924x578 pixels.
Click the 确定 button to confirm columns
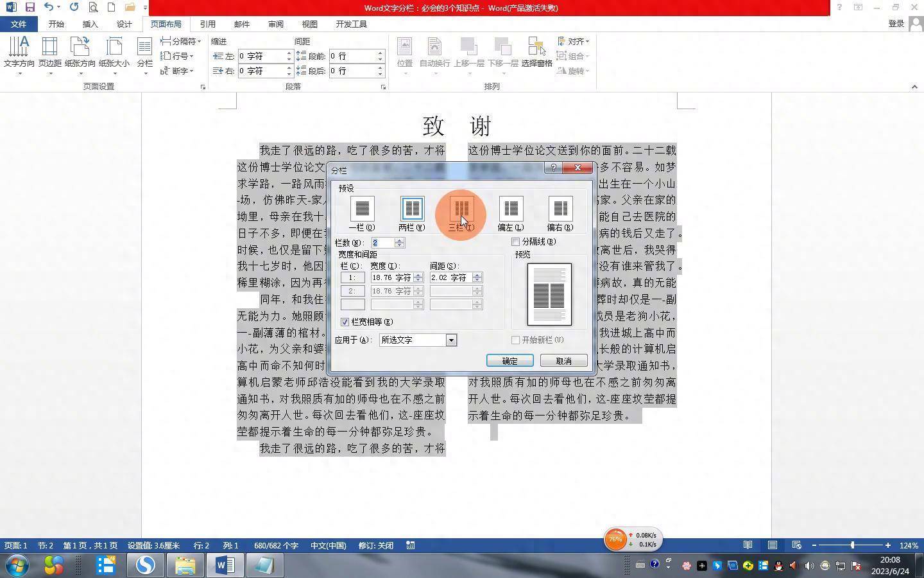(509, 360)
